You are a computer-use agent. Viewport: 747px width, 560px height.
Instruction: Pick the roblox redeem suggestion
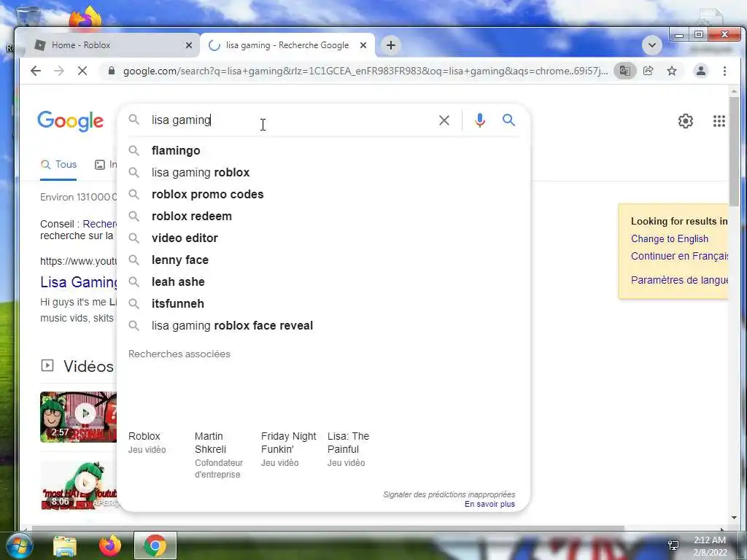[323, 216]
